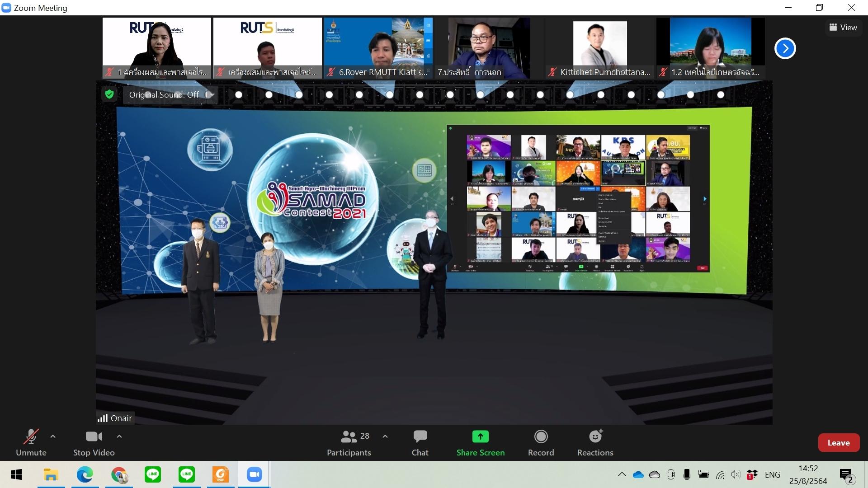
Task: Select participant thumbnail labeled 1.4เครื่องผสม
Action: click(157, 48)
